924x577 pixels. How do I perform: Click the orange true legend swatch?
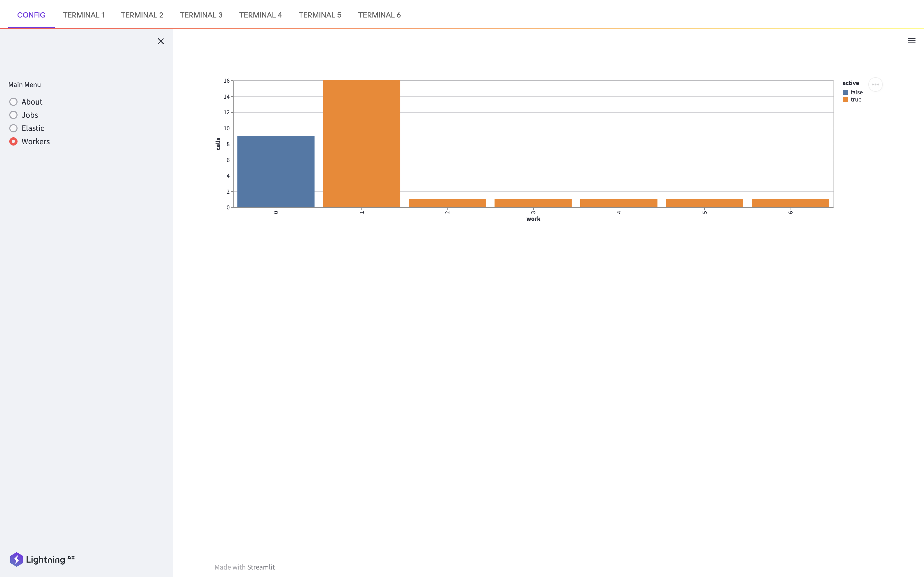845,100
